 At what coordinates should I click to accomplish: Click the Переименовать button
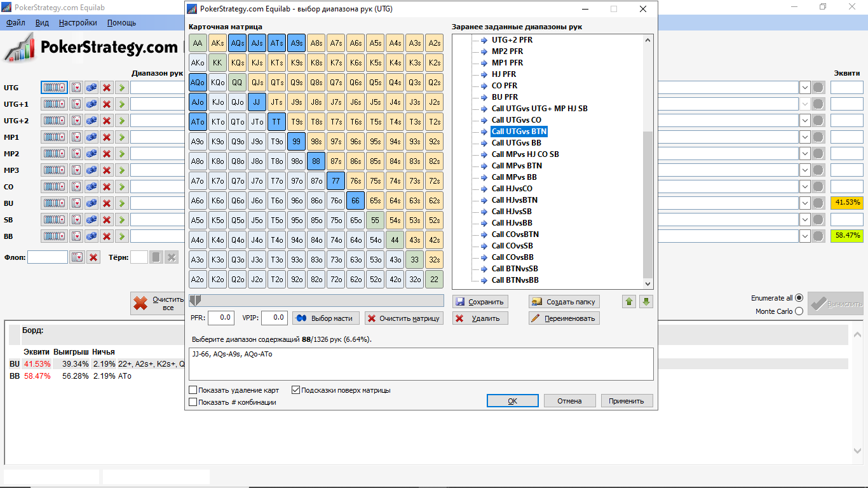point(564,318)
